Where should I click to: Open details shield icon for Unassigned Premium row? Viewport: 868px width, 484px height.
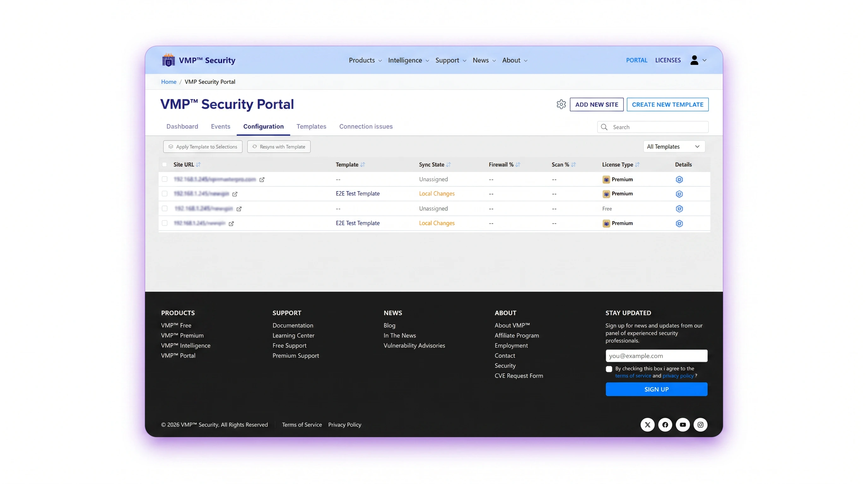tap(679, 179)
